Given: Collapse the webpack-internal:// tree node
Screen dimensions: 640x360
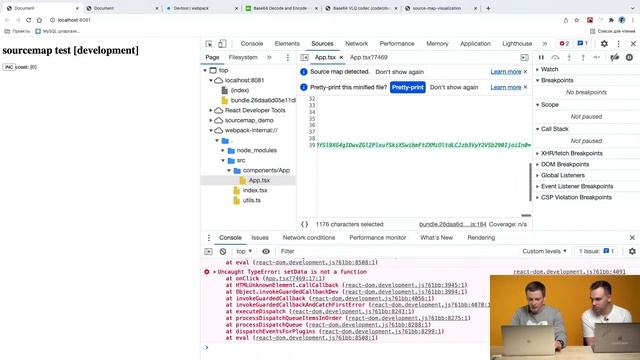Looking at the screenshot, I should click(x=211, y=131).
